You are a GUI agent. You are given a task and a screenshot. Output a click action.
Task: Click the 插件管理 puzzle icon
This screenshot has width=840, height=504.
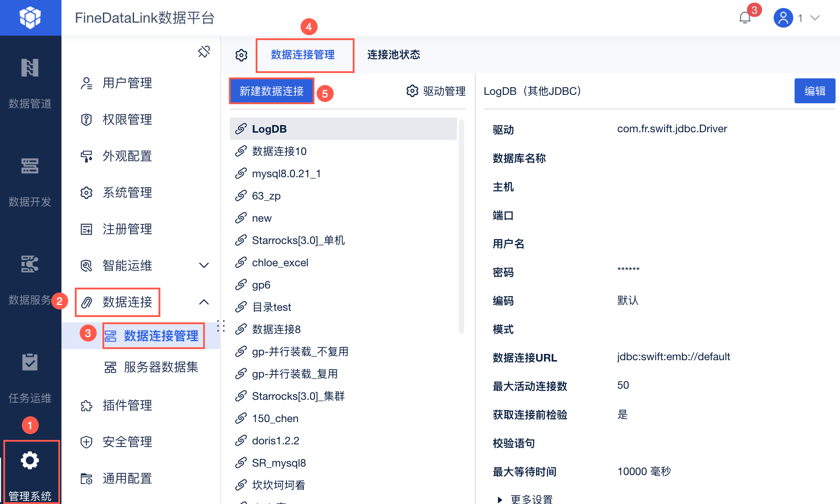(86, 406)
